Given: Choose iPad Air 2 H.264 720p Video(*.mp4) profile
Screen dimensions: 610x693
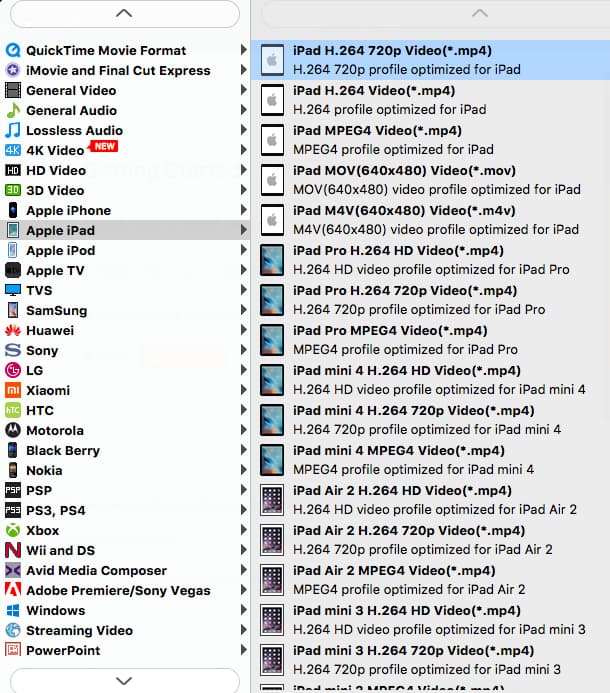Looking at the screenshot, I should (431, 540).
